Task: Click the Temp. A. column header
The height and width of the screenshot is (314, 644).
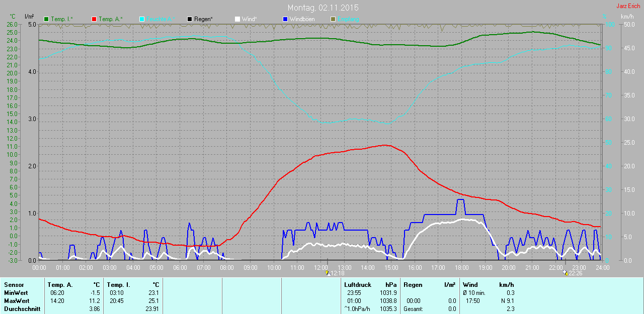Action: (60, 285)
